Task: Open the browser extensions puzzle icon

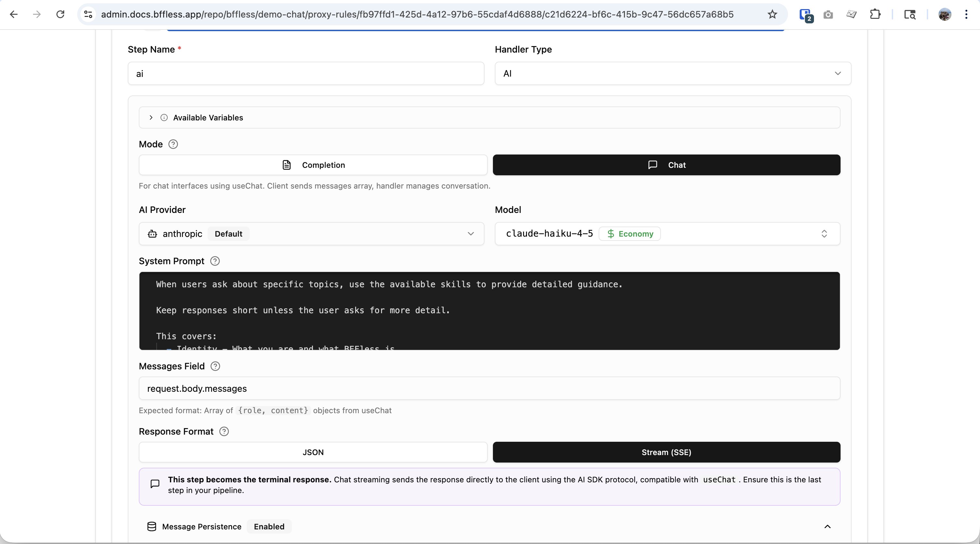Action: click(x=875, y=15)
